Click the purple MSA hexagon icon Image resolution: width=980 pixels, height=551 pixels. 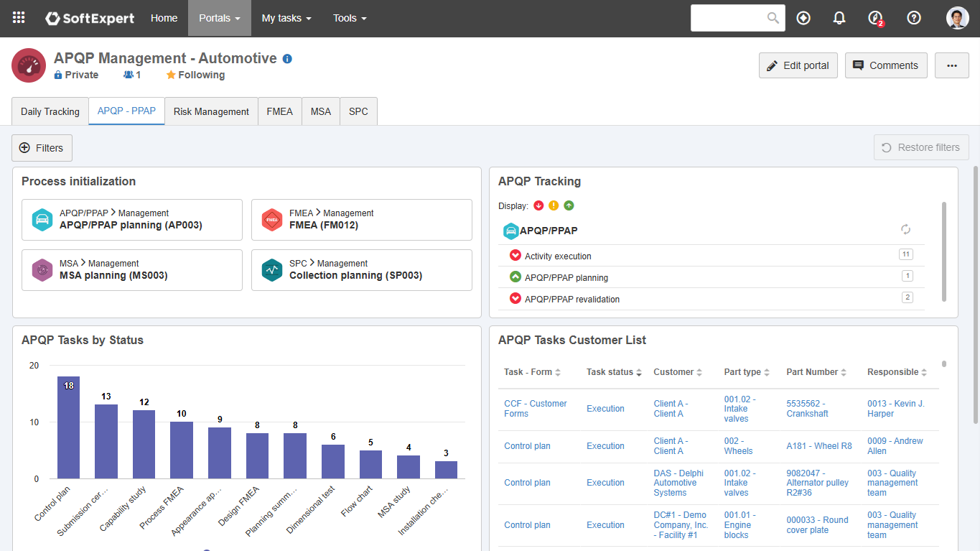(x=42, y=270)
